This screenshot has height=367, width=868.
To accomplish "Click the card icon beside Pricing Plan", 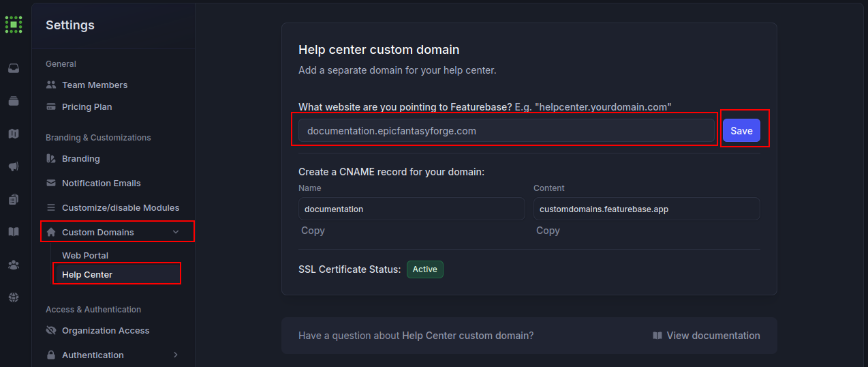I will click(x=51, y=106).
